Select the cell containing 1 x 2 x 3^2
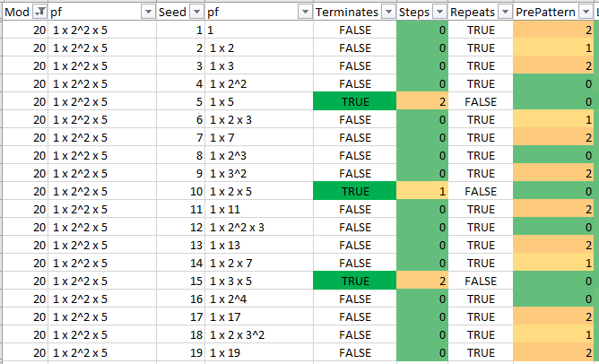Screen dimensions: 599x364 coord(259,335)
